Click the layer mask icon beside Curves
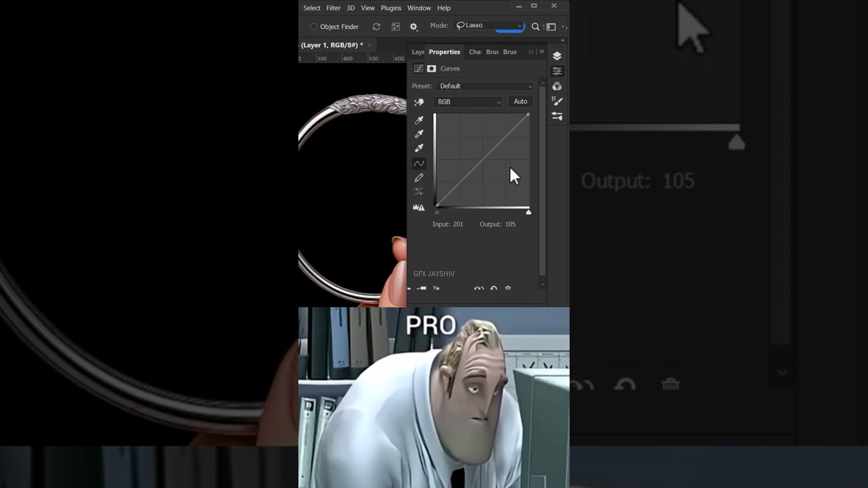The image size is (868, 488). (x=431, y=68)
